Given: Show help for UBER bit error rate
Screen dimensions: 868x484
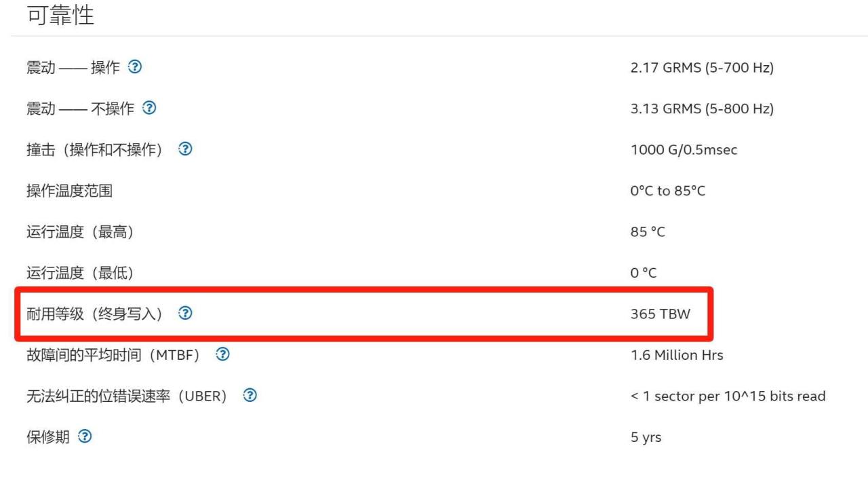Looking at the screenshot, I should click(250, 396).
